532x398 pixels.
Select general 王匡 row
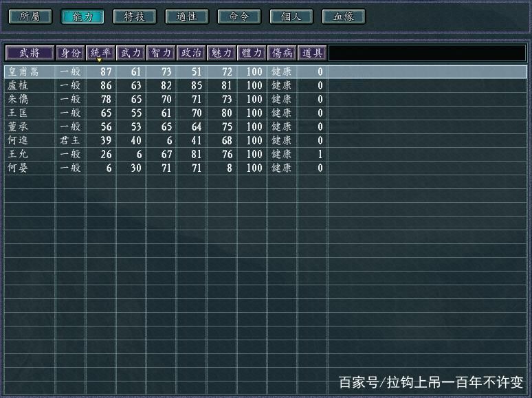[266, 113]
